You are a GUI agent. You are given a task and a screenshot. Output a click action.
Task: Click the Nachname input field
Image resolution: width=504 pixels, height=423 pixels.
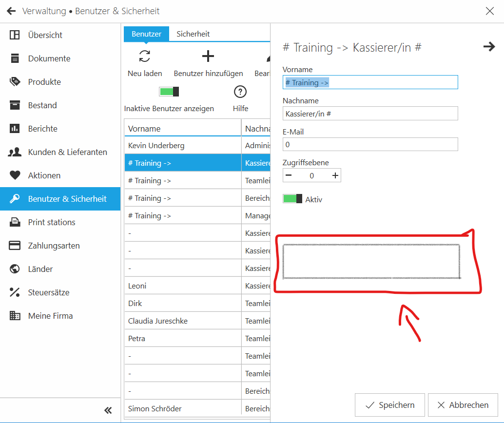370,114
